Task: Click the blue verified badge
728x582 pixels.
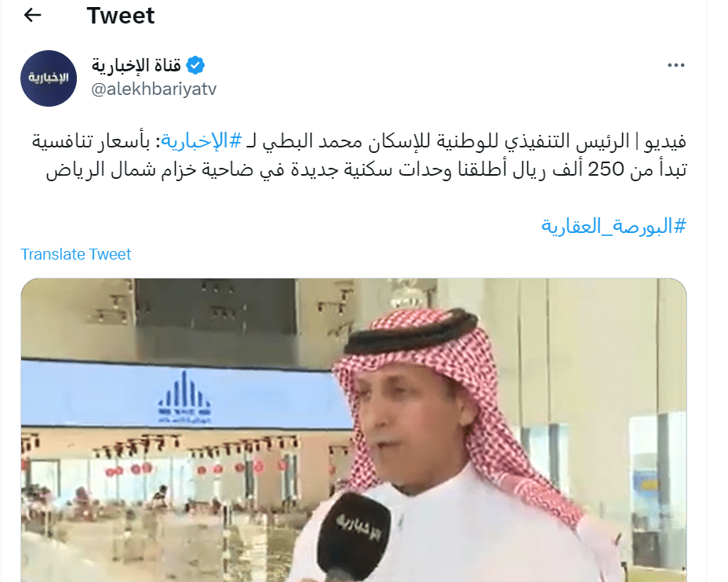Action: pyautogui.click(x=195, y=65)
